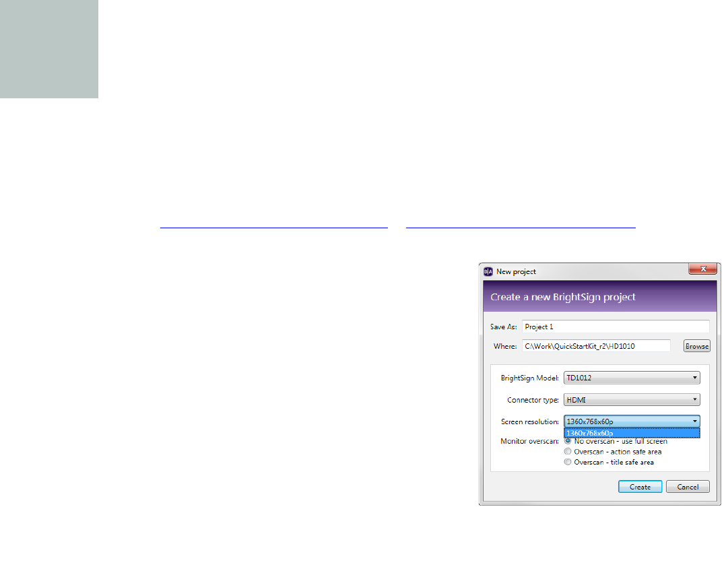Click the Browse button
The height and width of the screenshot is (577, 728).
[x=697, y=346]
